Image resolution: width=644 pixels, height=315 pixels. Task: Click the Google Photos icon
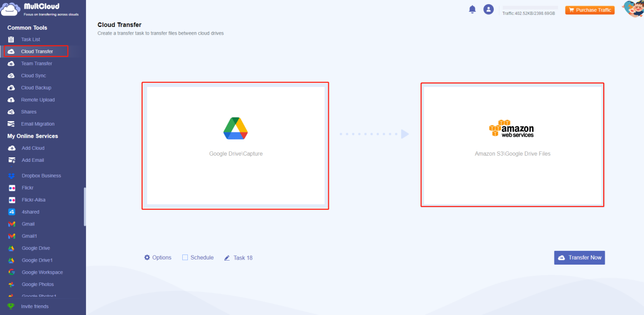12,284
